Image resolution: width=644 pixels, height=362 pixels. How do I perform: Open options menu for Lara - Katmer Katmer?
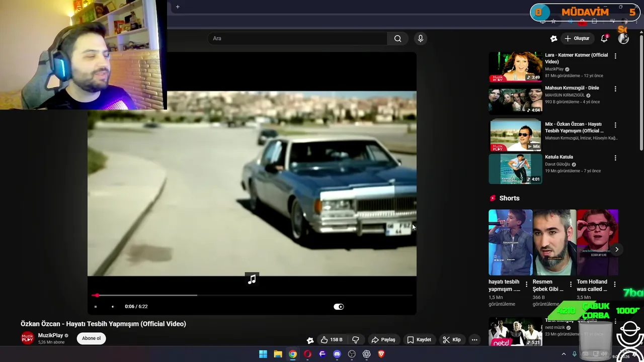pyautogui.click(x=615, y=56)
